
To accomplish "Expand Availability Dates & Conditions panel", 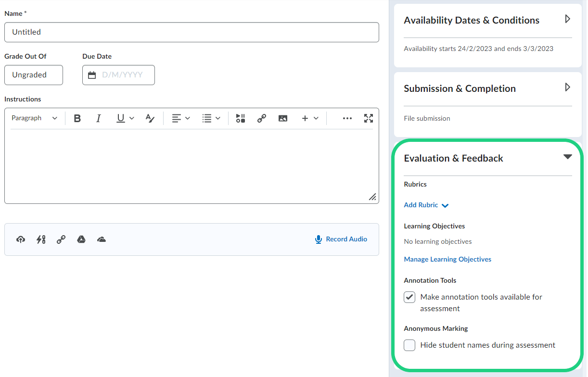I will 567,19.
